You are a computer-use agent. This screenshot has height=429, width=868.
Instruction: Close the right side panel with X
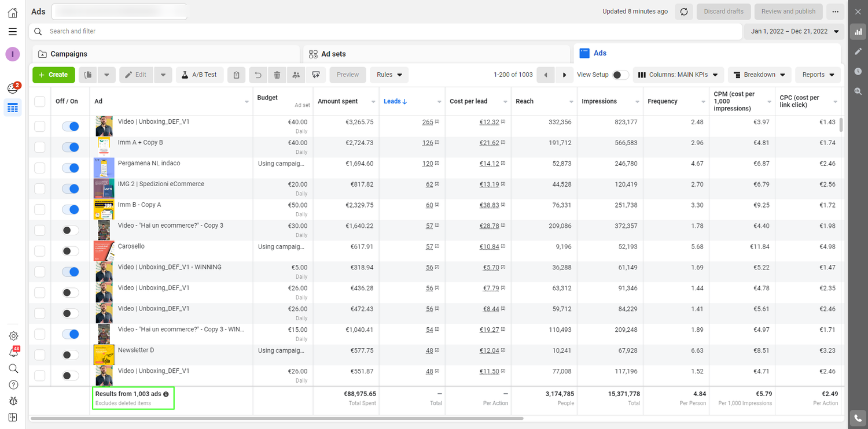(858, 12)
